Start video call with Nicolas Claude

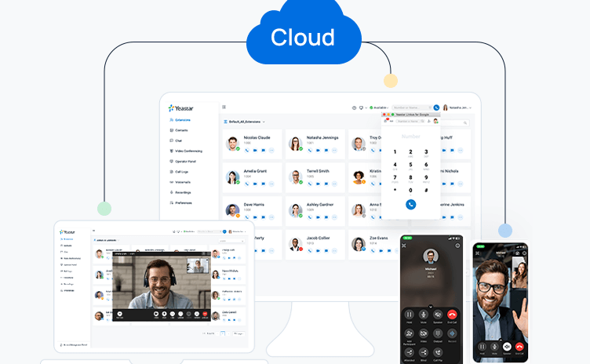click(x=255, y=150)
